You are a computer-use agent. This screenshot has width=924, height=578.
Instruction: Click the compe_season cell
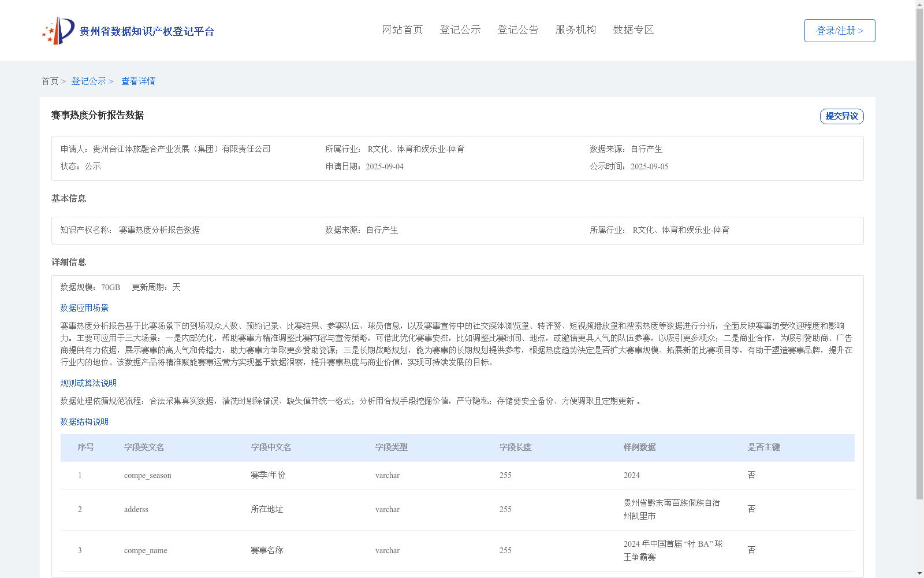148,475
